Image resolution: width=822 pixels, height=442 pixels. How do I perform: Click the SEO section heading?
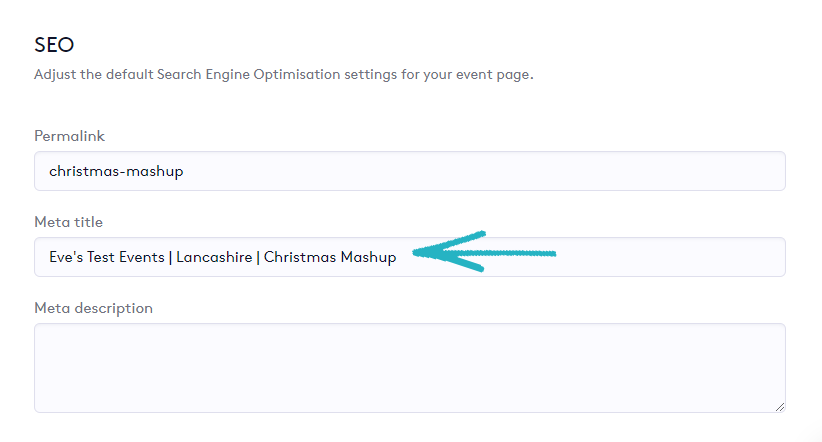point(54,45)
